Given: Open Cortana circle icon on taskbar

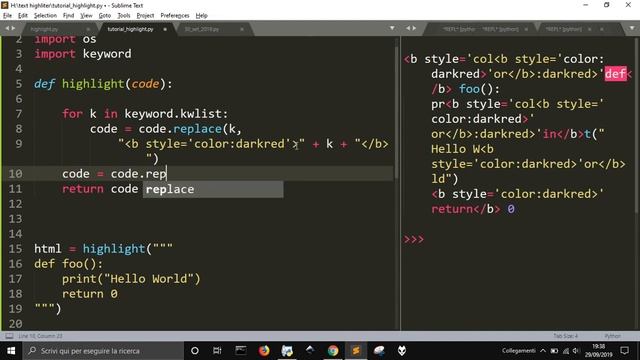Looking at the screenshot, I should (x=195, y=351).
